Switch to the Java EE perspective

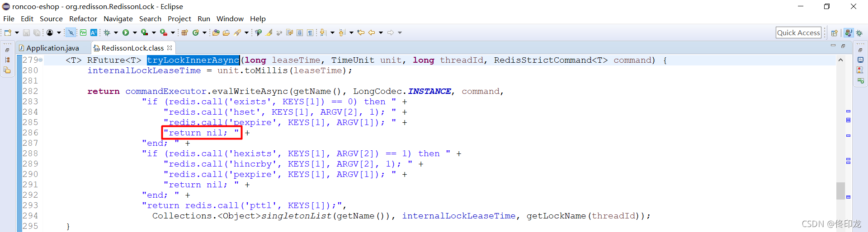[x=849, y=33]
